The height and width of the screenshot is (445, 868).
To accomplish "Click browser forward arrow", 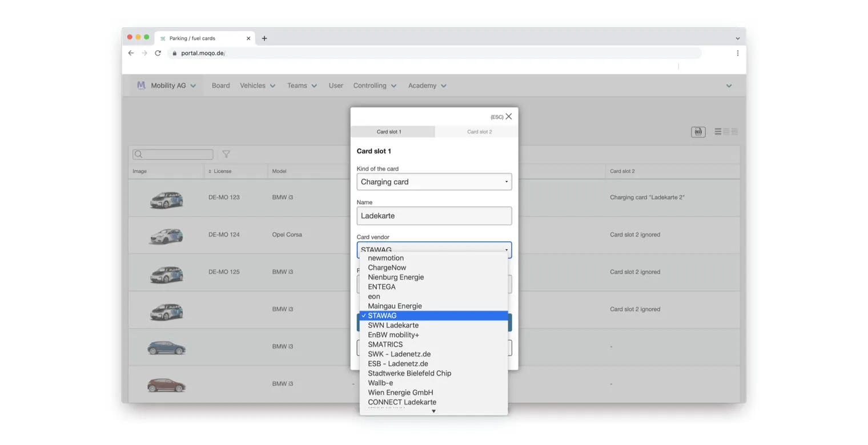I will pos(144,53).
